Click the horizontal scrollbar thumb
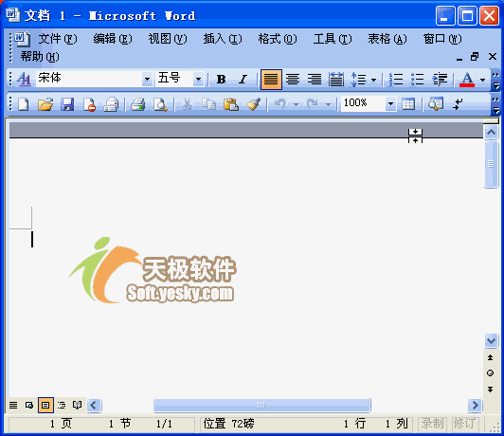This screenshot has width=504, height=436. (262, 405)
